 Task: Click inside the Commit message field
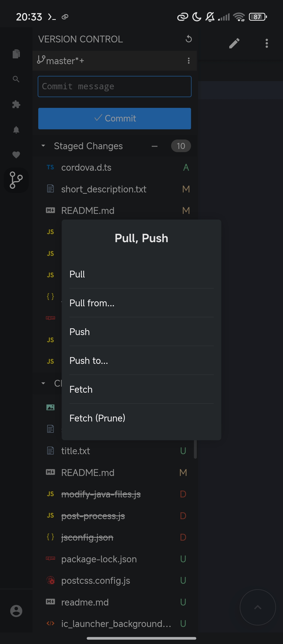click(115, 86)
